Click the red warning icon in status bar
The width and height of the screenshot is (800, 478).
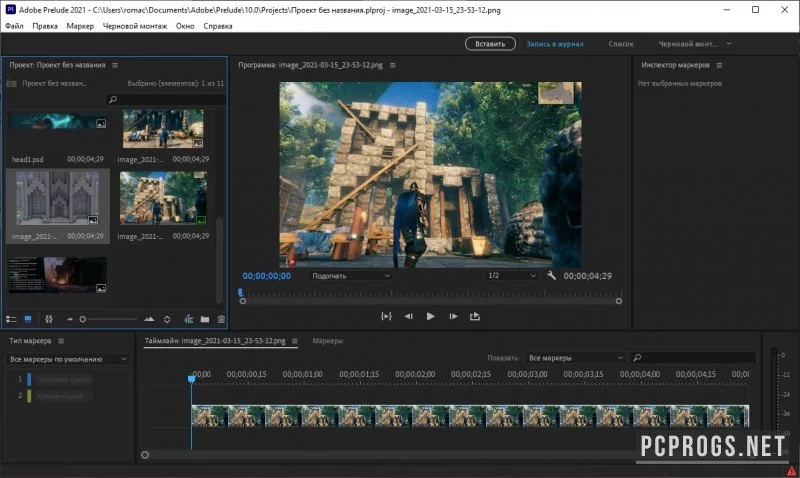click(x=791, y=471)
